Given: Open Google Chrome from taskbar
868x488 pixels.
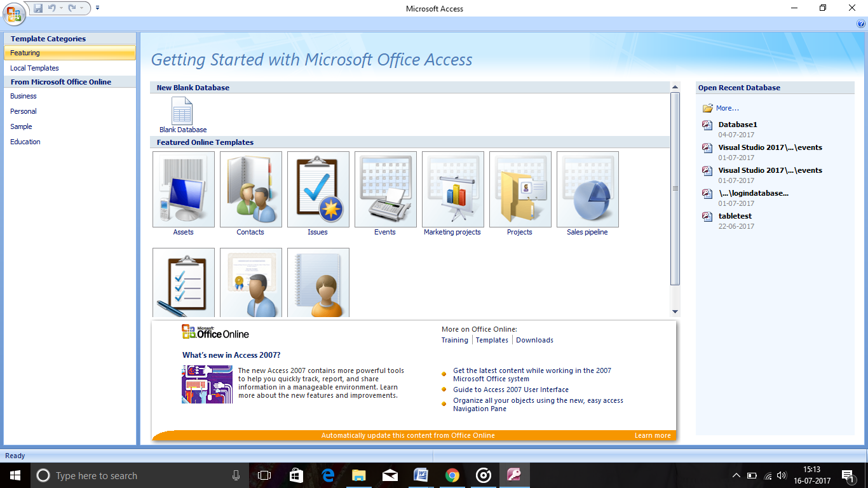Looking at the screenshot, I should pyautogui.click(x=452, y=475).
